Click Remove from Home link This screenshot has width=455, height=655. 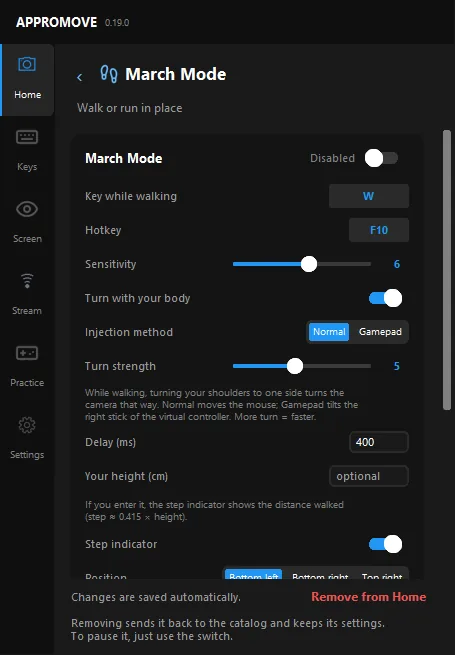click(369, 597)
